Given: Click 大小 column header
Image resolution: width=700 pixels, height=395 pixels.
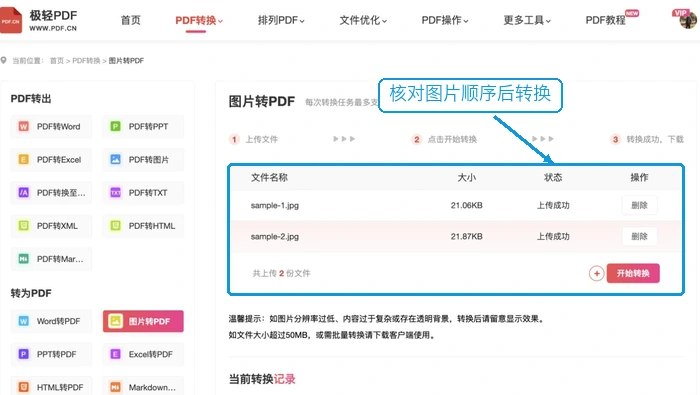Looking at the screenshot, I should point(467,178).
